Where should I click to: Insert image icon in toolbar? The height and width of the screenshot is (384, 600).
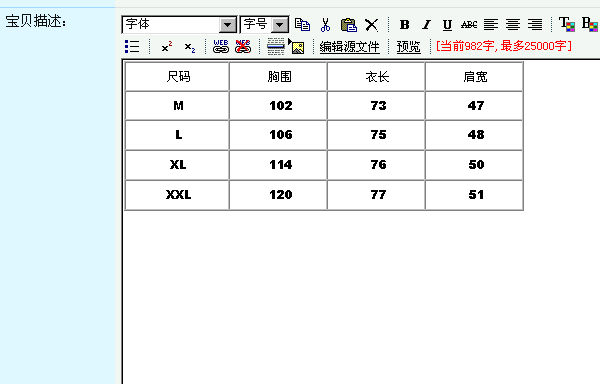(297, 47)
